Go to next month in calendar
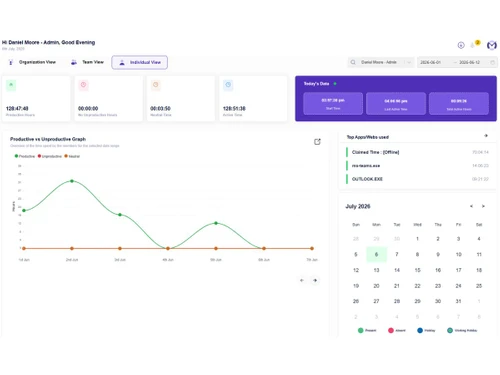The height and width of the screenshot is (375, 500). [x=483, y=206]
